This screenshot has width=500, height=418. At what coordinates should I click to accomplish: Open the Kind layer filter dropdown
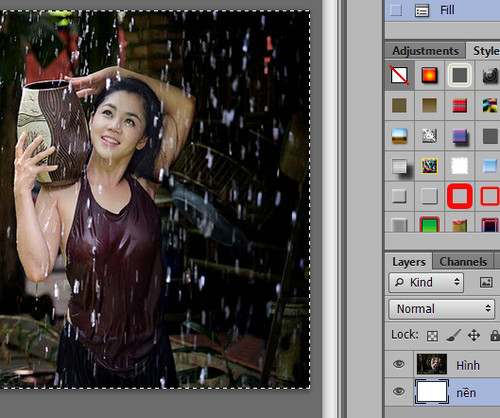pyautogui.click(x=426, y=283)
